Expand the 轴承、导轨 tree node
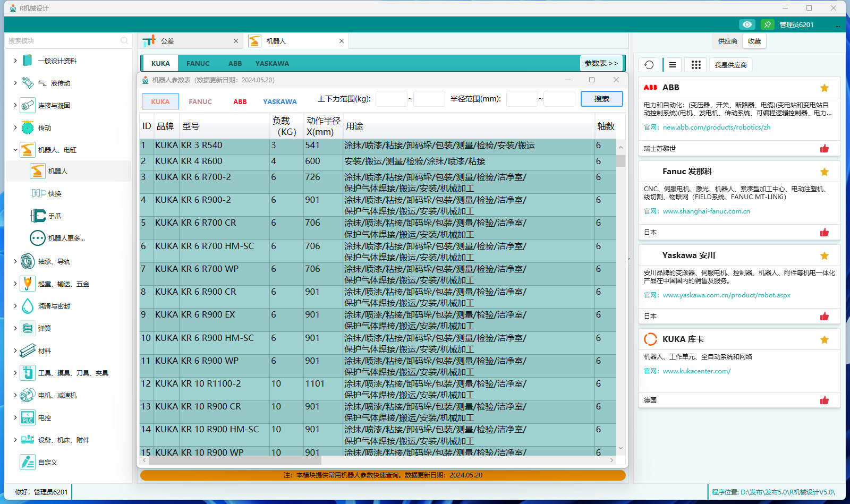The width and height of the screenshot is (850, 504). (15, 261)
